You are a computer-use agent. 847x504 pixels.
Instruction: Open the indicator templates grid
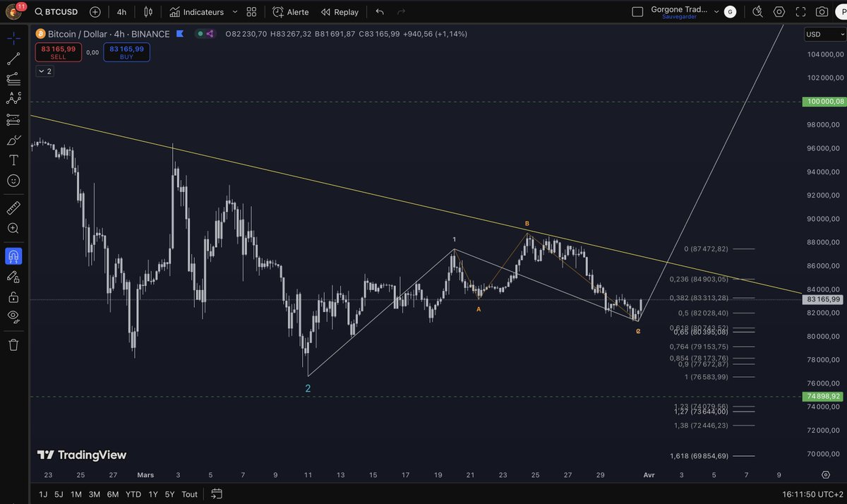pos(251,12)
